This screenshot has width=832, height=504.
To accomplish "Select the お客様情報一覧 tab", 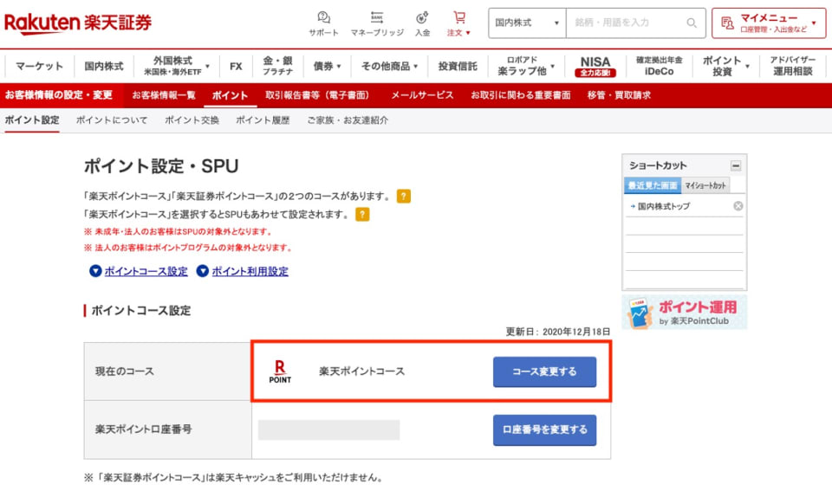I will (x=164, y=95).
